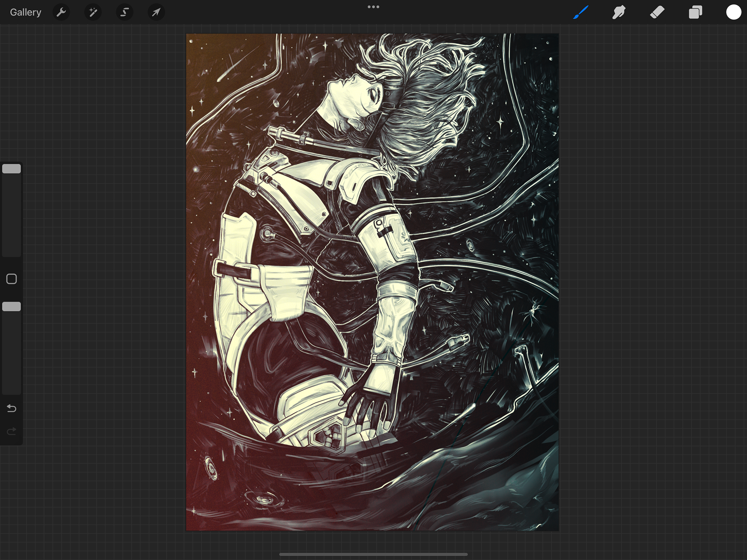Return to the Gallery
This screenshot has height=560, width=747.
(26, 12)
